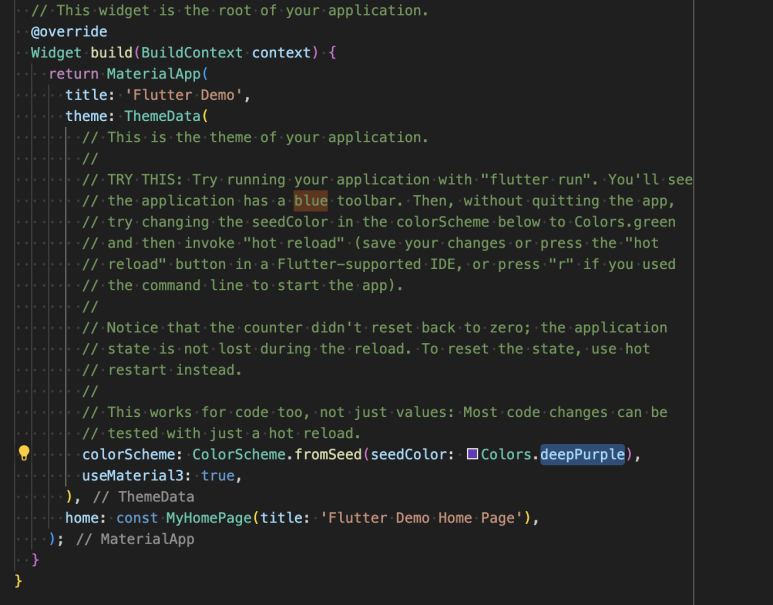Click the 'Flutter Demo' title string

pos(183,95)
